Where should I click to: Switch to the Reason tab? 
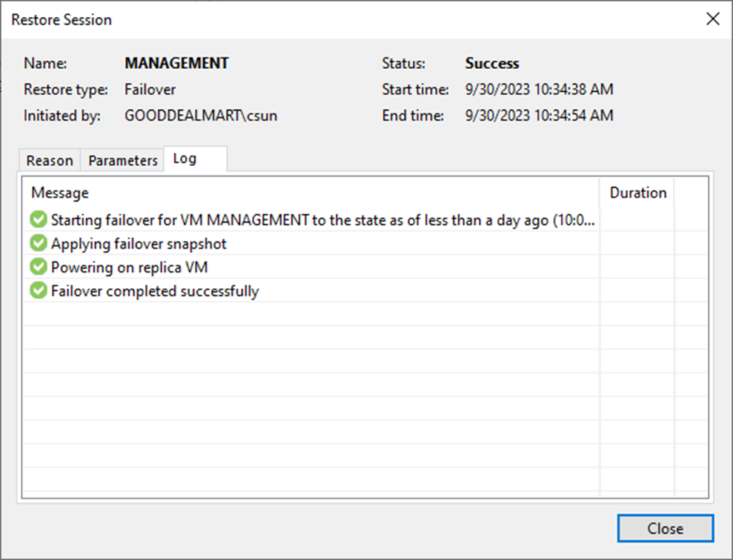click(x=48, y=160)
